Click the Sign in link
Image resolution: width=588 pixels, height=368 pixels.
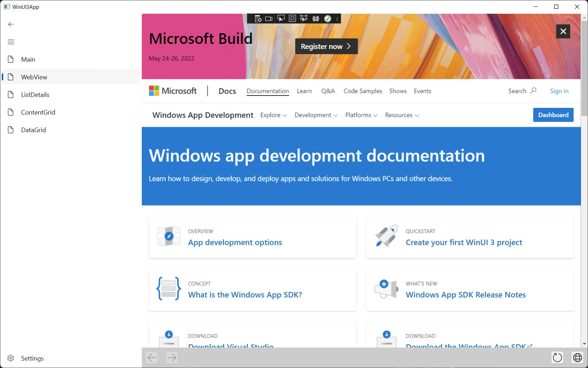coord(559,91)
